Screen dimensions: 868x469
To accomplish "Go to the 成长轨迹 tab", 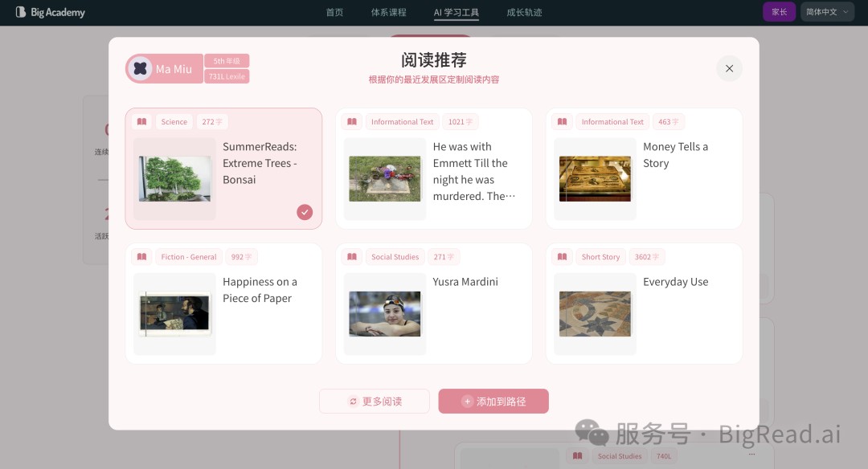I will coord(524,12).
